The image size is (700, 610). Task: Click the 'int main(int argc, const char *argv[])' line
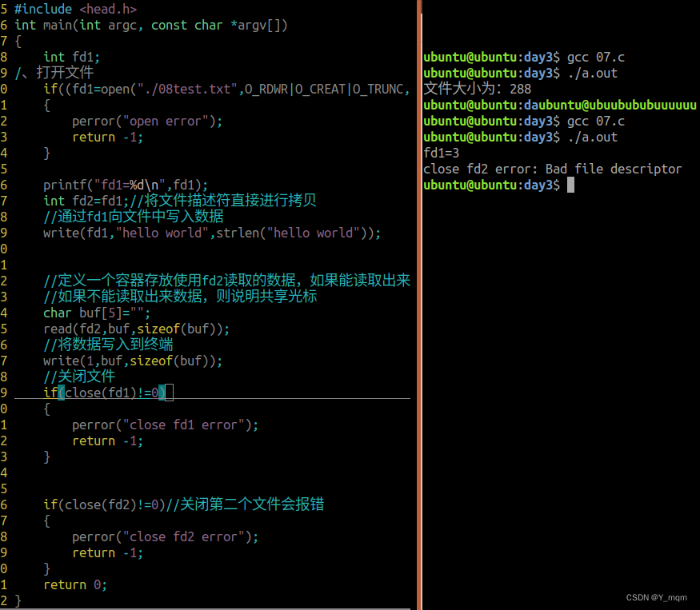click(x=151, y=25)
